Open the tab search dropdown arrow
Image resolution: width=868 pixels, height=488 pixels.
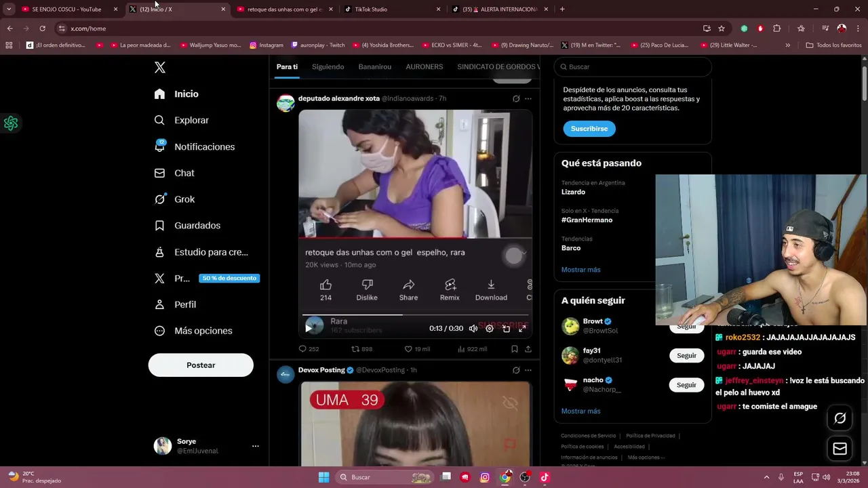pyautogui.click(x=9, y=9)
